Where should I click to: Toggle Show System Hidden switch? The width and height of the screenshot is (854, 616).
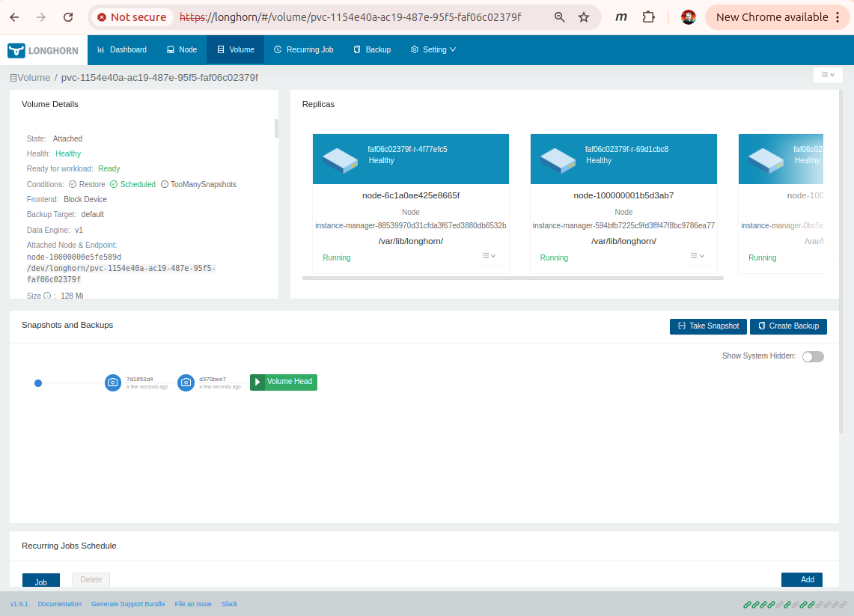tap(813, 357)
